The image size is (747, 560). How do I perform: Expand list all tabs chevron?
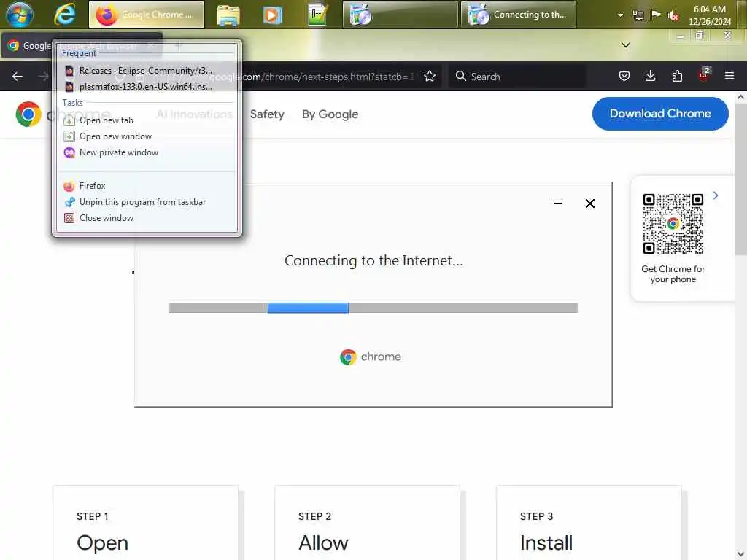click(625, 45)
